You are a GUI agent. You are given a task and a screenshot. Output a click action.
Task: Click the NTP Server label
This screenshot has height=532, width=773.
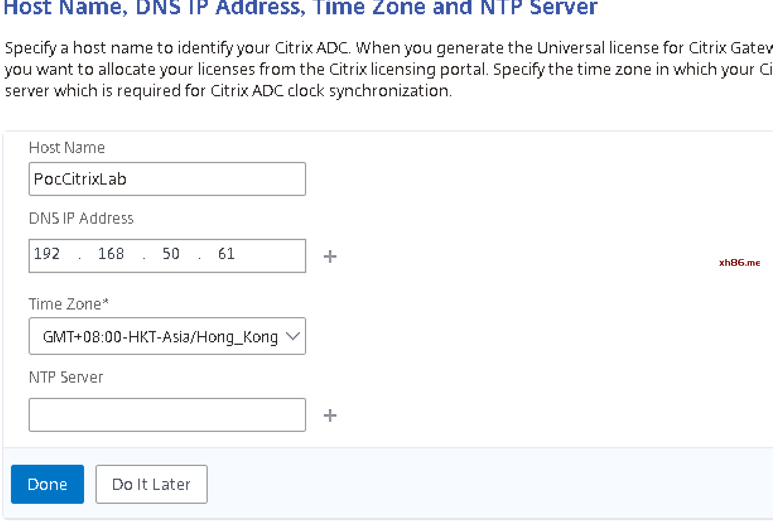click(66, 377)
